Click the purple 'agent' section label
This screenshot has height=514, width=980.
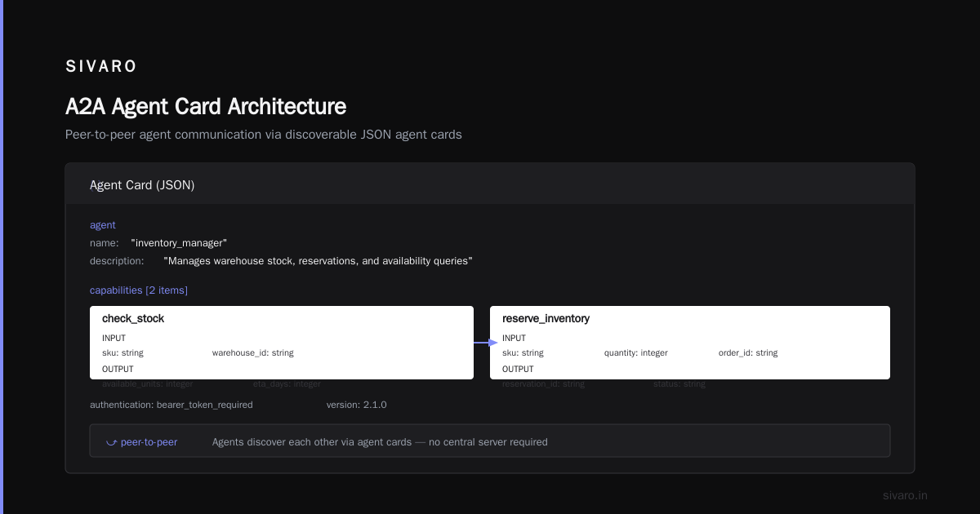pos(103,225)
